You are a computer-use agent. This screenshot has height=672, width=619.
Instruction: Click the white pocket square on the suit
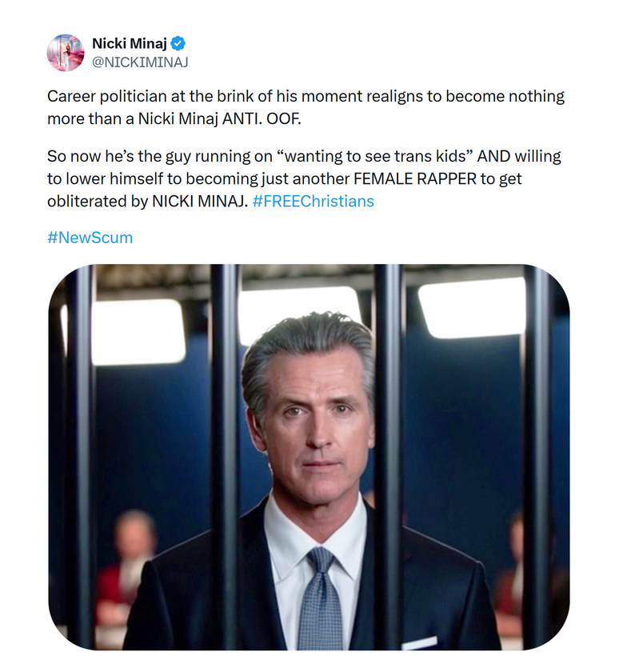[x=419, y=642]
